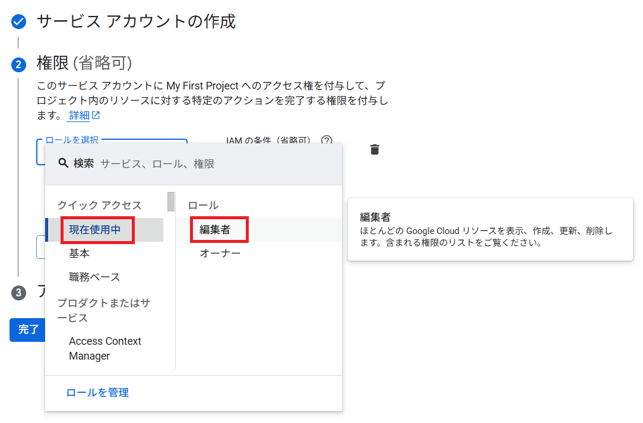
Task: Select the オーナー role
Action: 220,254
